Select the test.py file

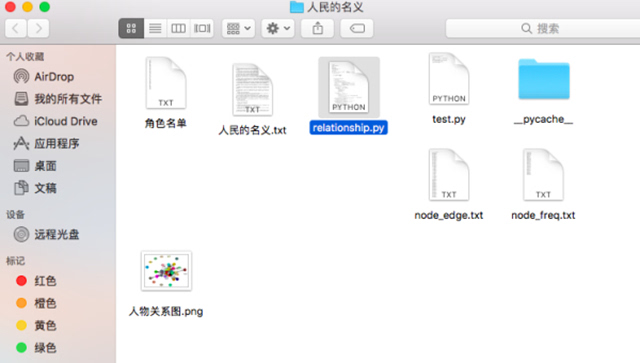click(449, 89)
